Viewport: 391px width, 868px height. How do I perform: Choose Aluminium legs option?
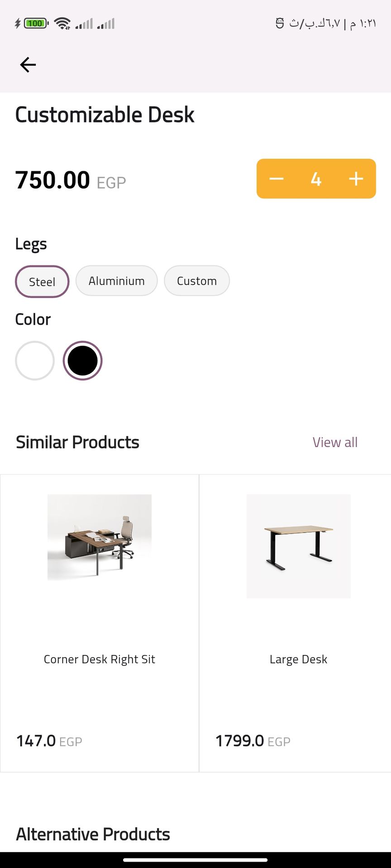click(x=116, y=281)
